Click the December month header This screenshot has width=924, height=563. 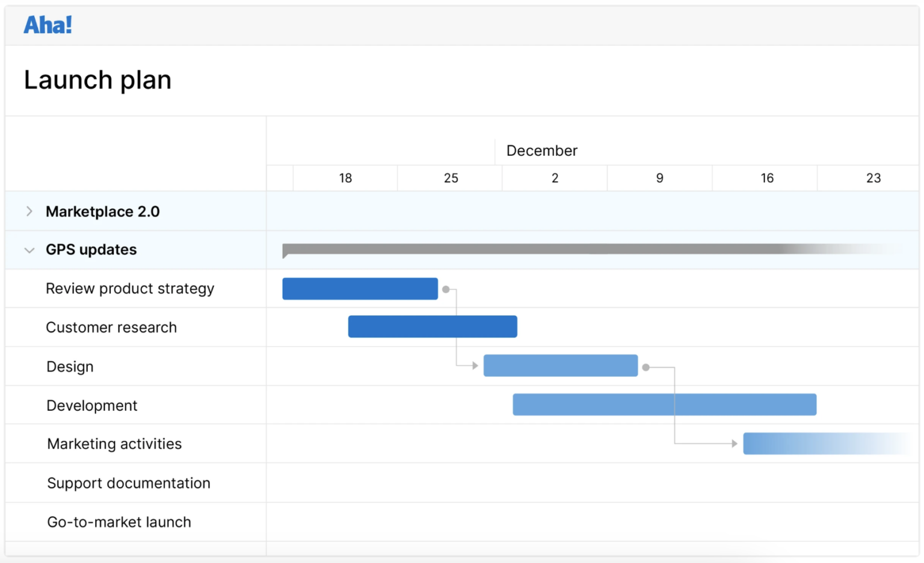tap(541, 150)
